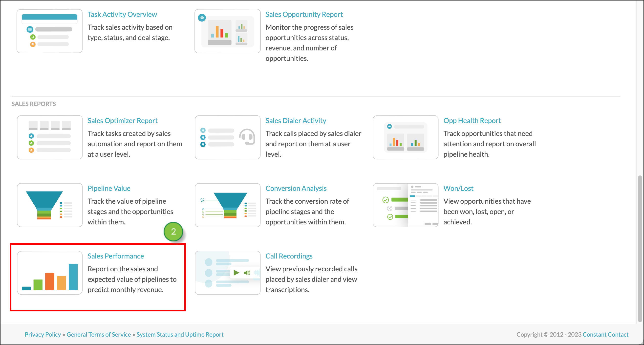Click the Sales Opportunity Report thumbnail icon

pyautogui.click(x=228, y=31)
